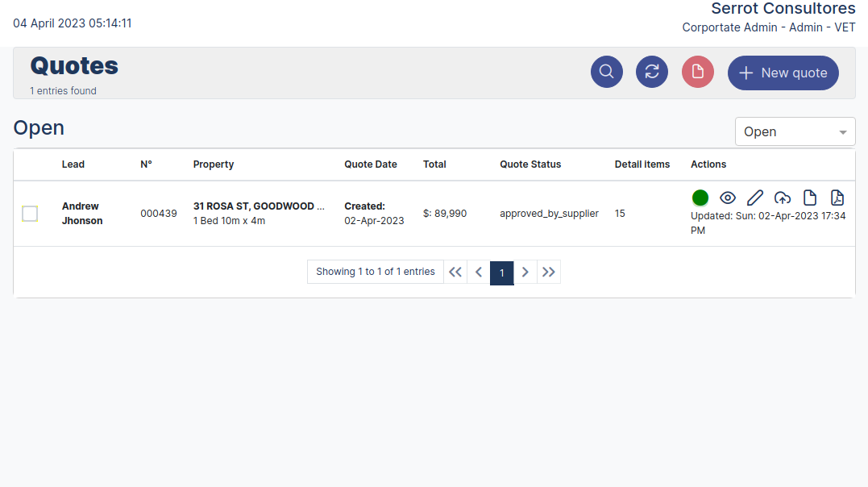Go to the first page

[455, 272]
